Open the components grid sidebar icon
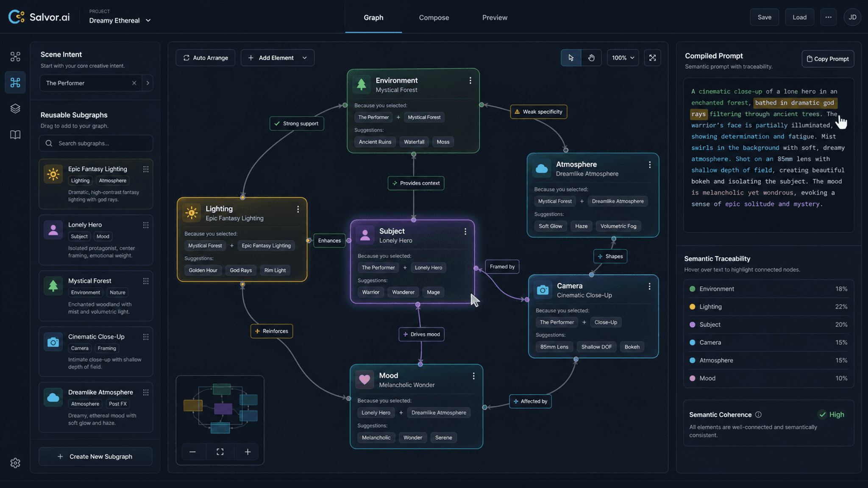 pyautogui.click(x=15, y=56)
